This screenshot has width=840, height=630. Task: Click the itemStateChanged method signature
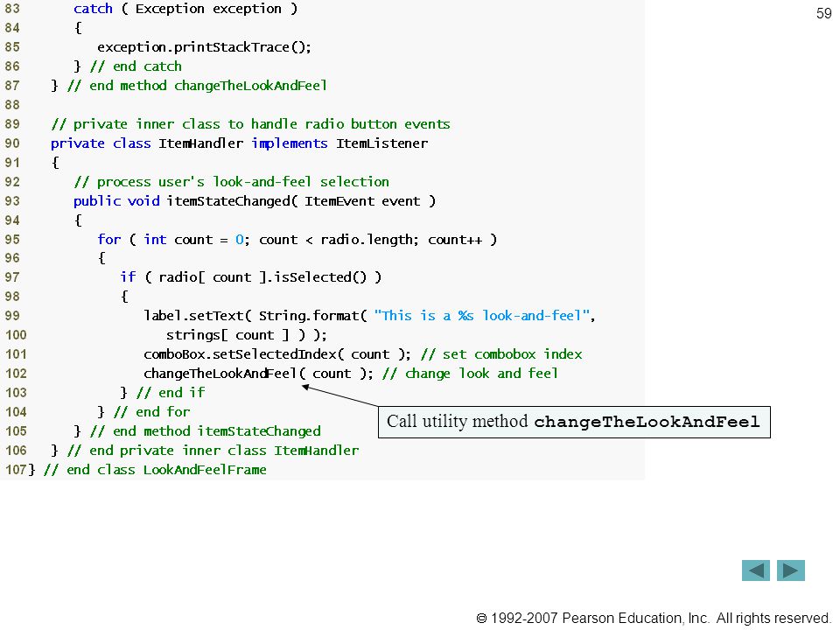click(x=255, y=201)
